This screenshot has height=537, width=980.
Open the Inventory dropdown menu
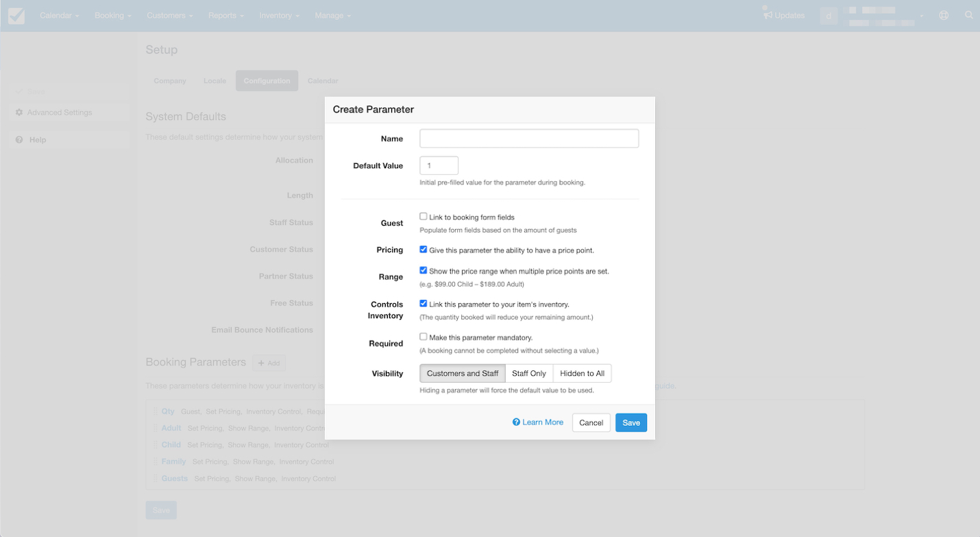click(x=280, y=15)
